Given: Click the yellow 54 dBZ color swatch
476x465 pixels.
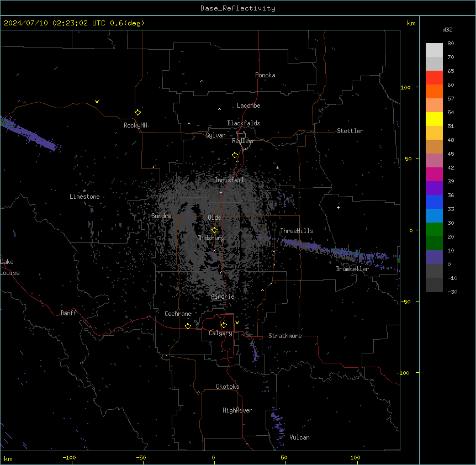Looking at the screenshot, I should point(434,119).
